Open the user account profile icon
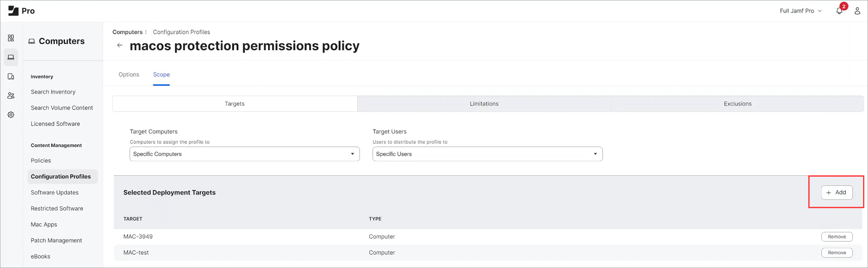Image resolution: width=868 pixels, height=268 pixels. click(857, 11)
